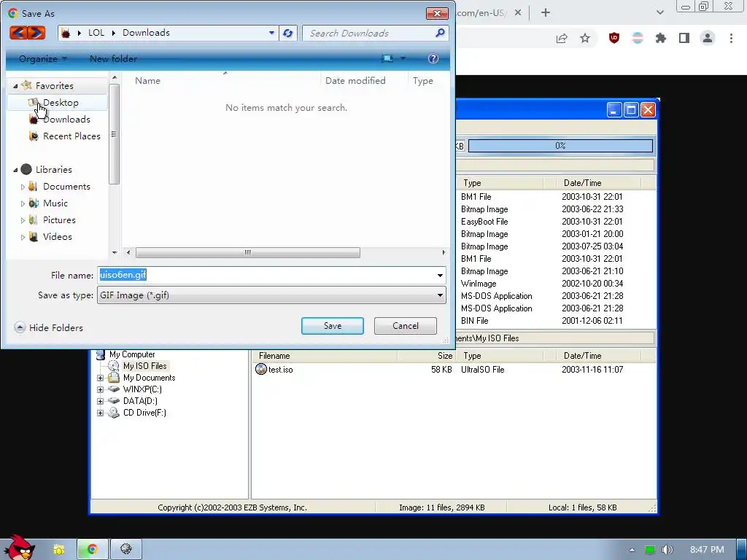Click the test.iso file icon

coord(261,369)
